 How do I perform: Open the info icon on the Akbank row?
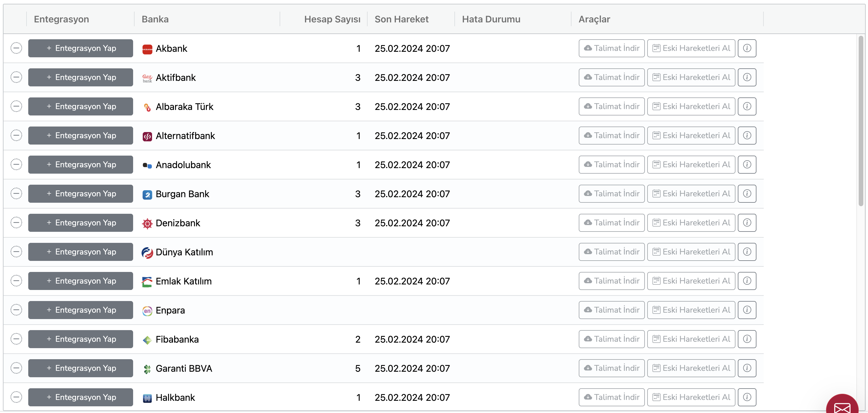pyautogui.click(x=747, y=48)
